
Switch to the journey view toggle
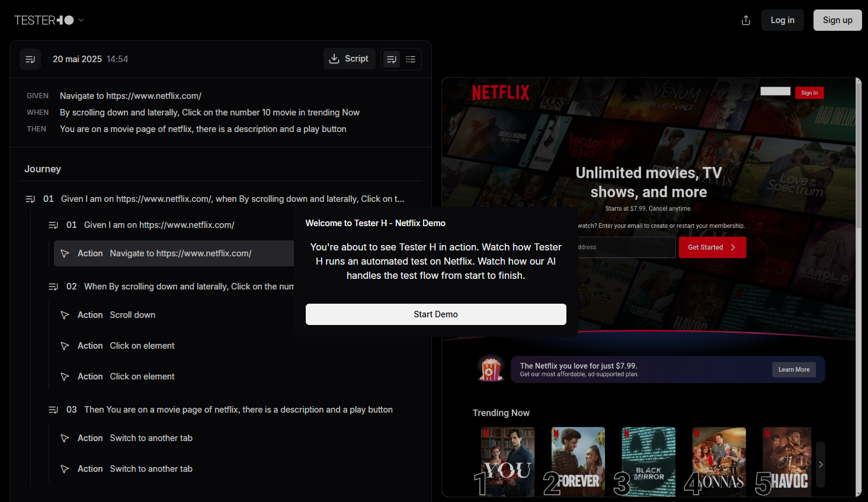(392, 59)
